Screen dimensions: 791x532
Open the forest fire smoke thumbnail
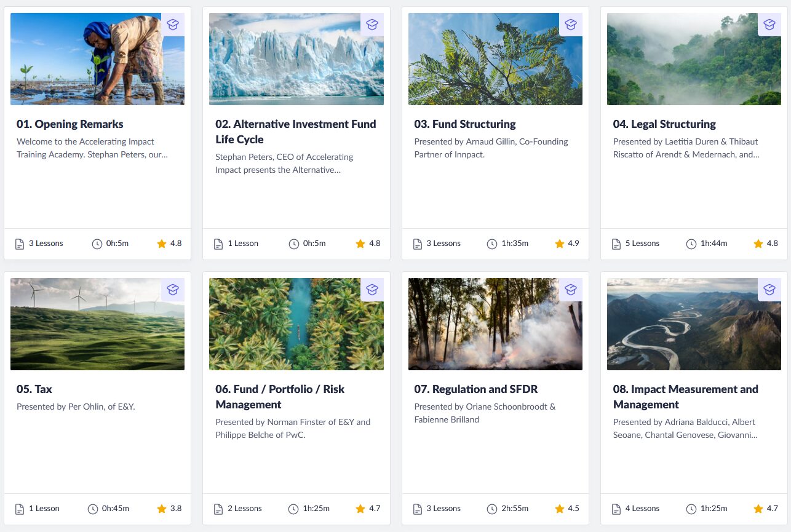point(495,324)
